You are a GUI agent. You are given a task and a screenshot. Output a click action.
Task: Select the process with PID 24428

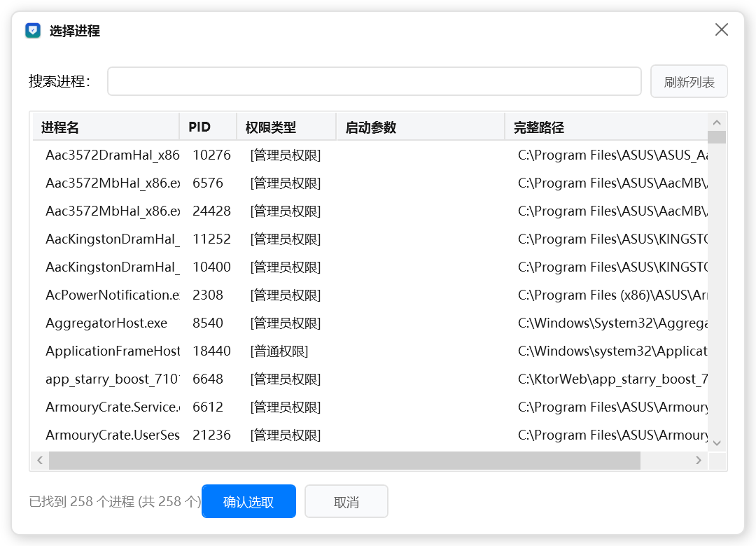click(370, 211)
